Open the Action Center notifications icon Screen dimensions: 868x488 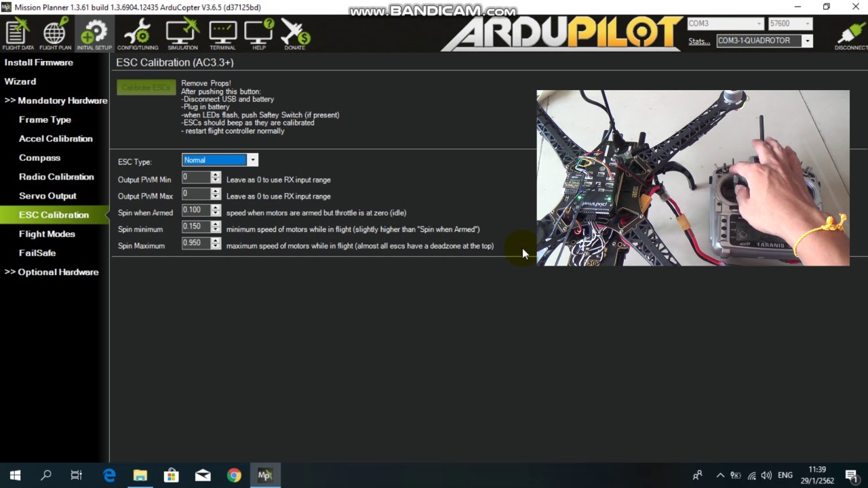point(852,475)
